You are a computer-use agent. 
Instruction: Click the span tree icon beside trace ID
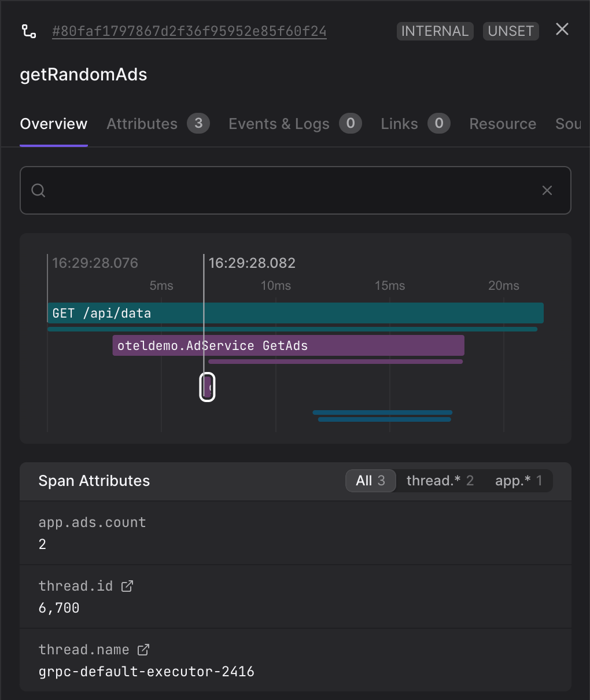(29, 31)
